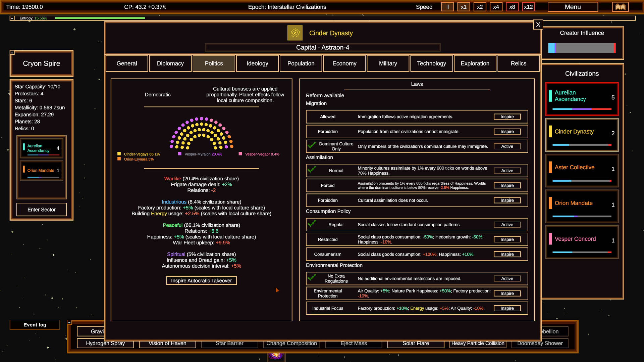Screen dimensions: 644x362
Task: Set game speed to x12
Action: click(528, 7)
